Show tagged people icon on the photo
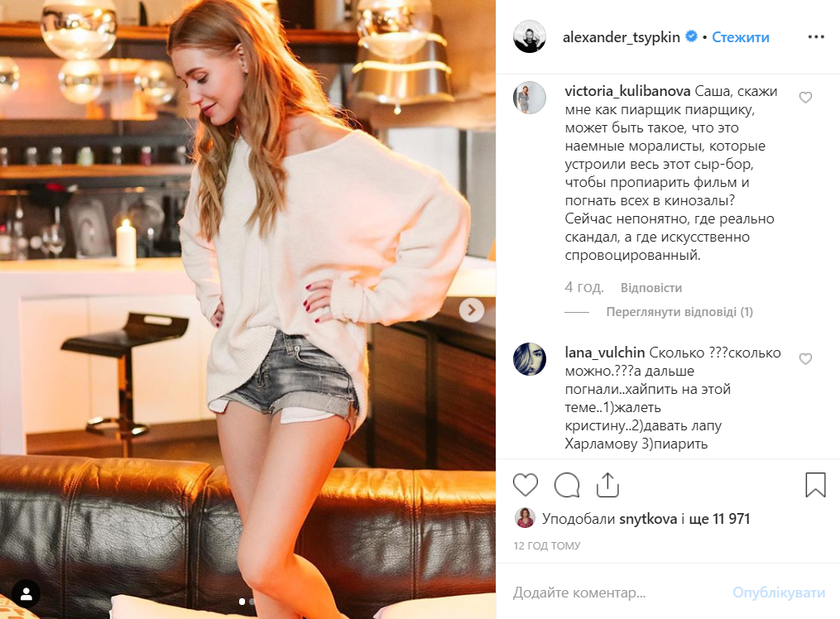Screen dimensions: 840x619 click(x=26, y=593)
